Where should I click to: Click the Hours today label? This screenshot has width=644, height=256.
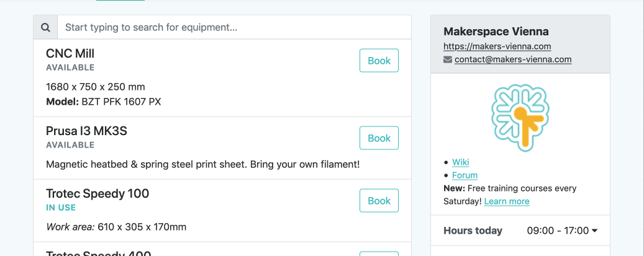coord(473,231)
